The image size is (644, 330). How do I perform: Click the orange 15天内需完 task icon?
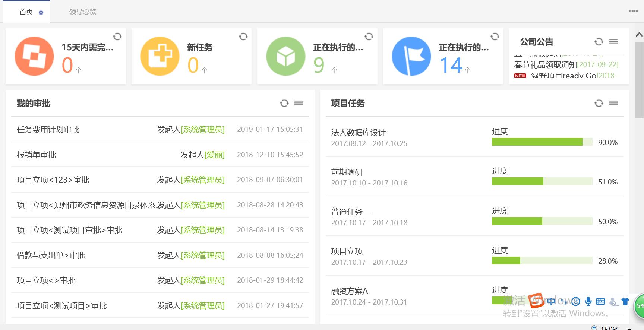34,56
